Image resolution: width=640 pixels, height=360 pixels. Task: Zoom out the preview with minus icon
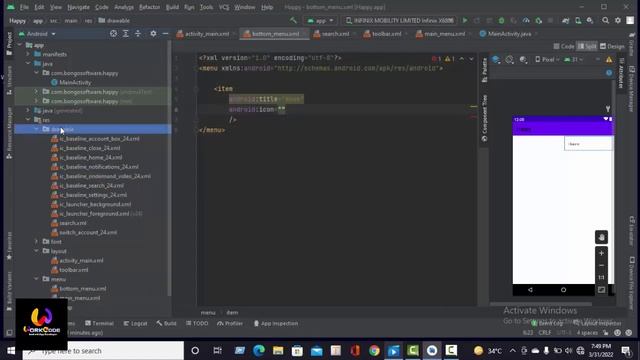click(x=601, y=266)
